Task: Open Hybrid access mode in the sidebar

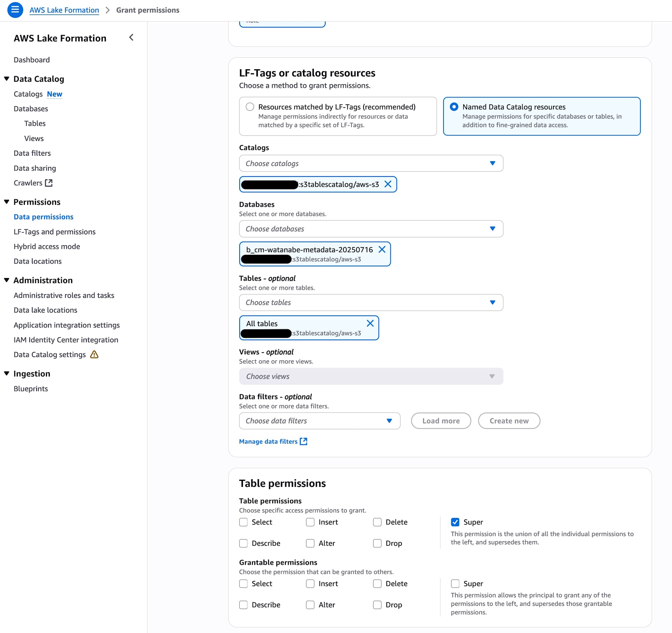Action: pos(47,246)
